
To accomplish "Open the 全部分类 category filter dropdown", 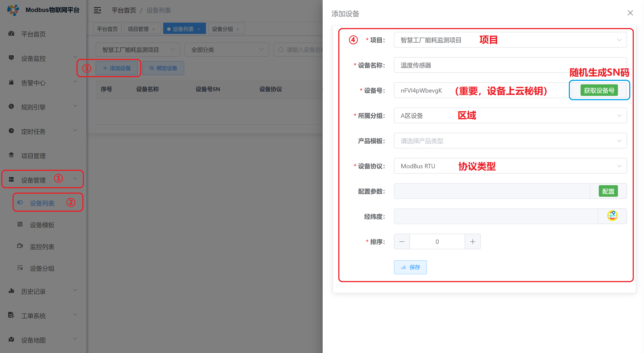I will point(226,50).
